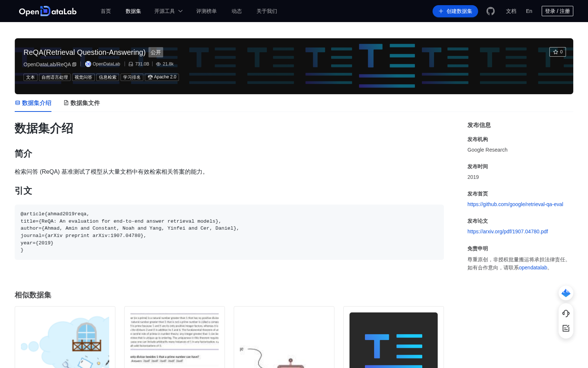Expand the 开源工具 dropdown menu
Viewport: 588px width, 368px height.
point(168,11)
